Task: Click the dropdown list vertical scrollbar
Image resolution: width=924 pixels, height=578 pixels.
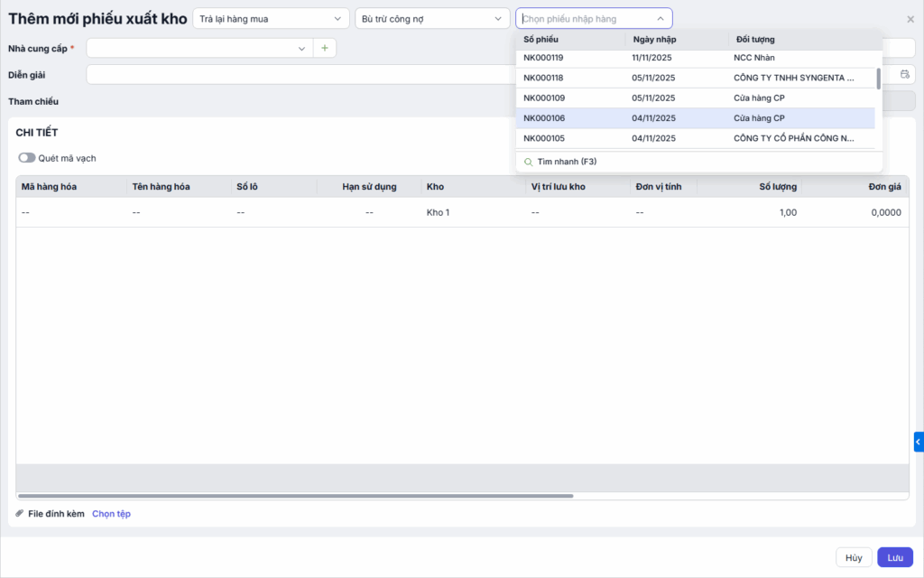Action: point(878,79)
